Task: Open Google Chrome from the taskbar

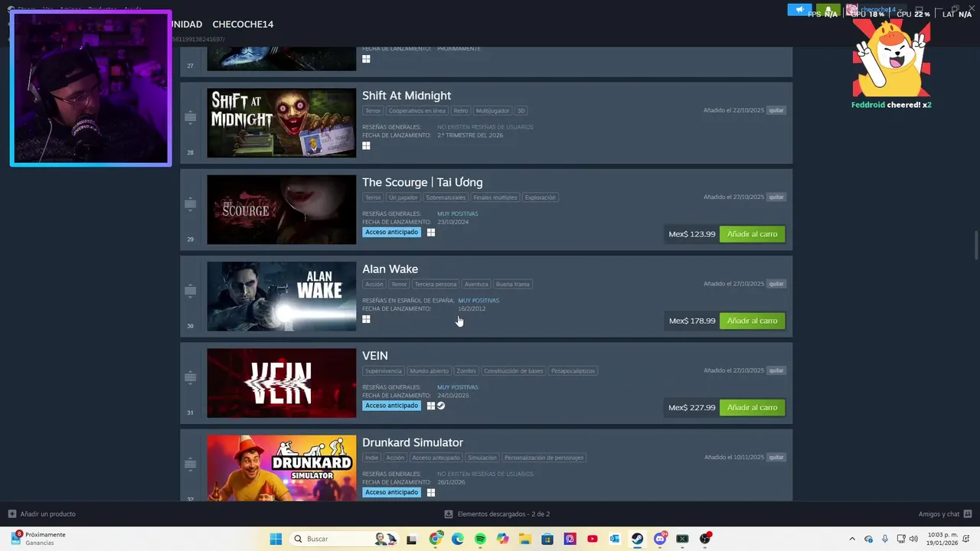Action: click(436, 539)
